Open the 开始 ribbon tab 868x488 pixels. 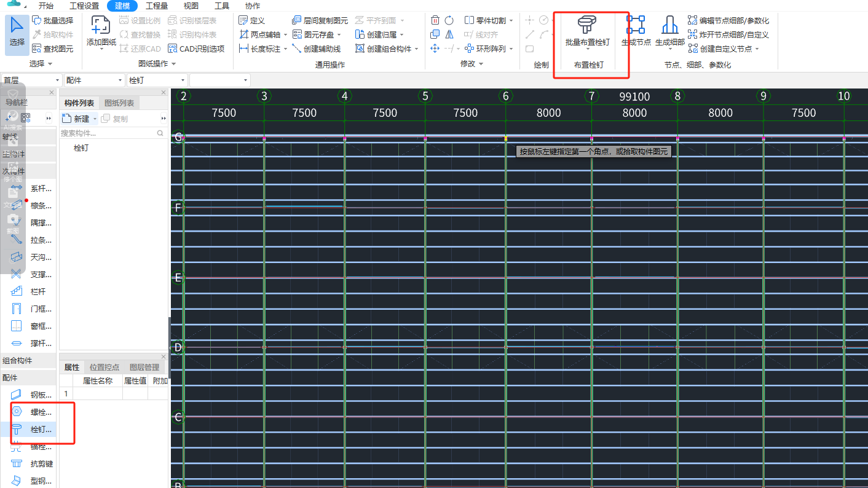46,6
